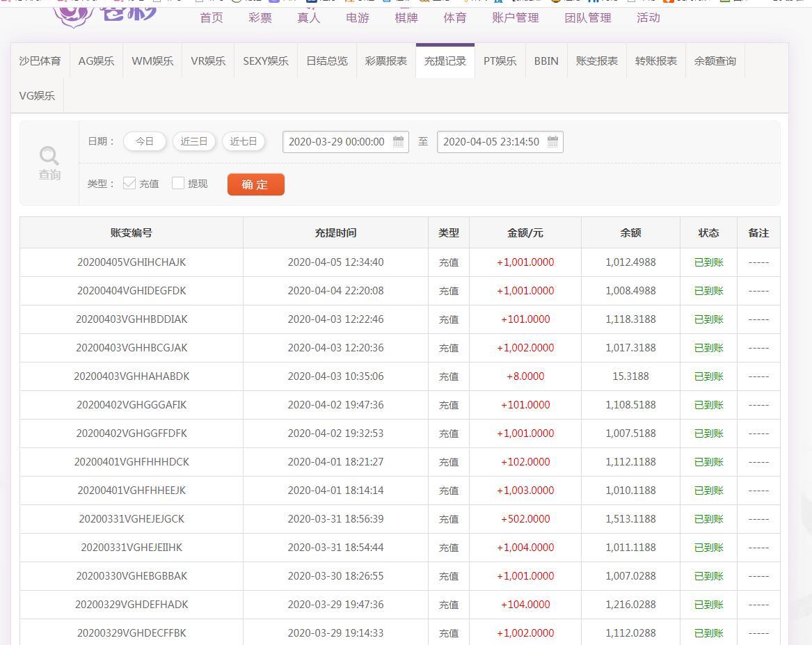Click time cell 2020-04-01 18:14:14

[x=335, y=491]
